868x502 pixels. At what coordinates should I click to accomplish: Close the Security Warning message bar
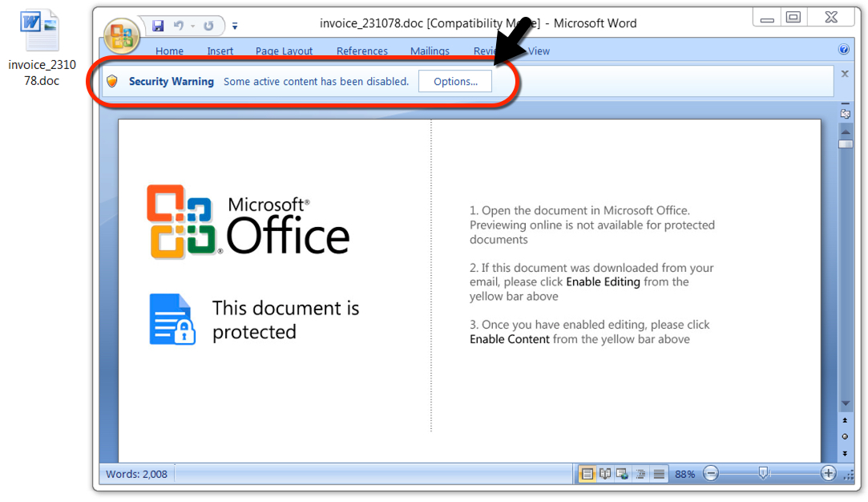(845, 74)
